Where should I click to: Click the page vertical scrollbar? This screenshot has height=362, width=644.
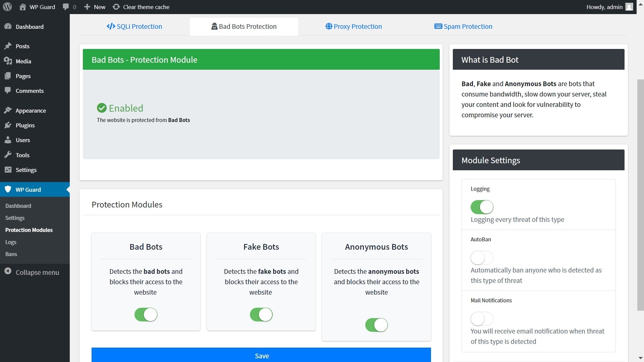[640, 194]
